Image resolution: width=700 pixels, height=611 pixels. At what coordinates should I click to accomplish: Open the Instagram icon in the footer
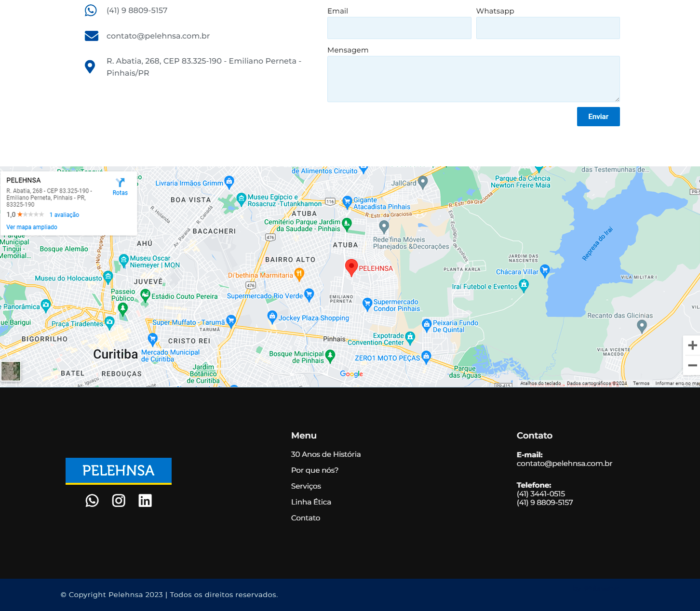pos(119,501)
